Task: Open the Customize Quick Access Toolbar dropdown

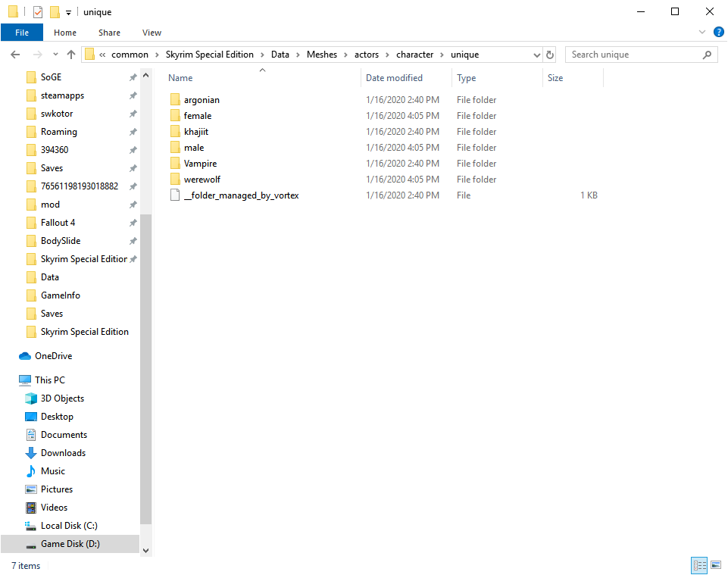Action: pos(68,13)
